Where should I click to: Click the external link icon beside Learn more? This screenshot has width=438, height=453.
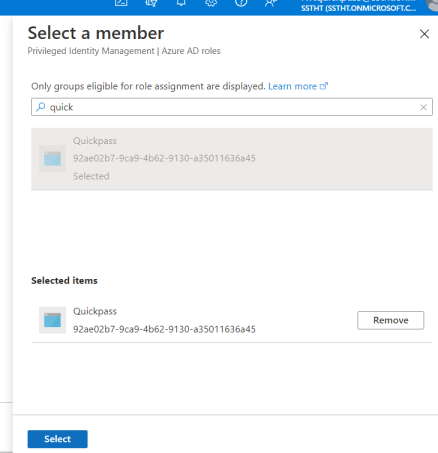324,86
